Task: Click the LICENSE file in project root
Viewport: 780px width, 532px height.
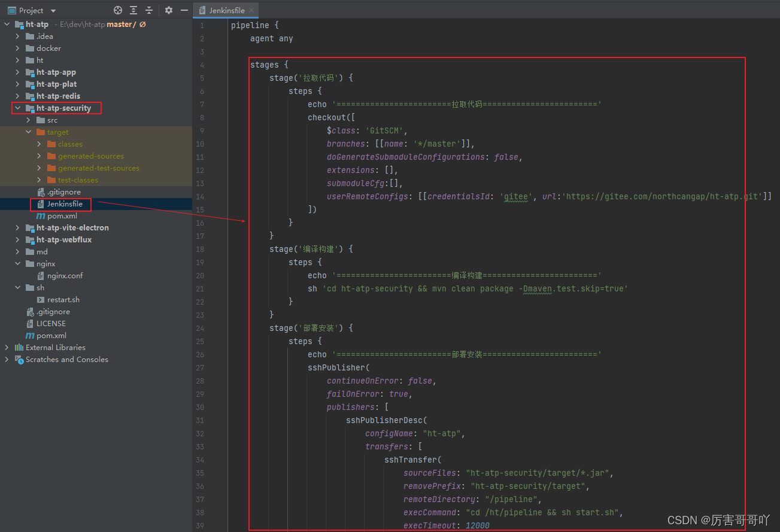Action: click(51, 324)
